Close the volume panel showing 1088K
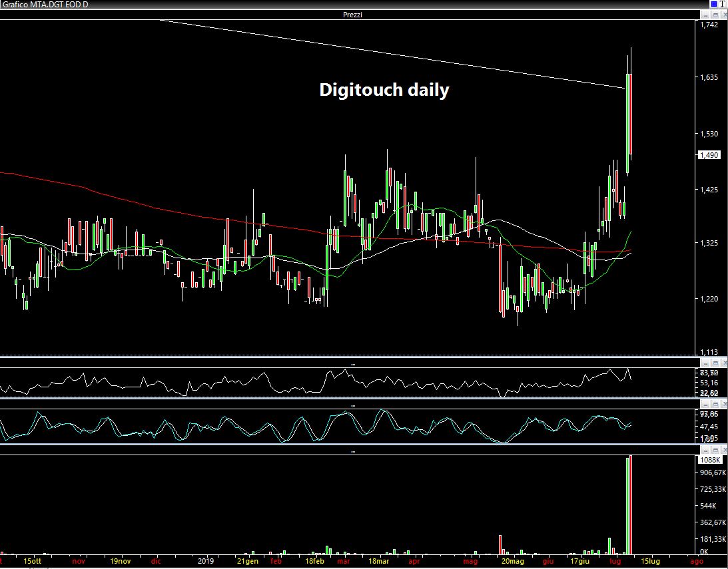Image resolution: width=728 pixels, height=569 pixels. point(723,450)
